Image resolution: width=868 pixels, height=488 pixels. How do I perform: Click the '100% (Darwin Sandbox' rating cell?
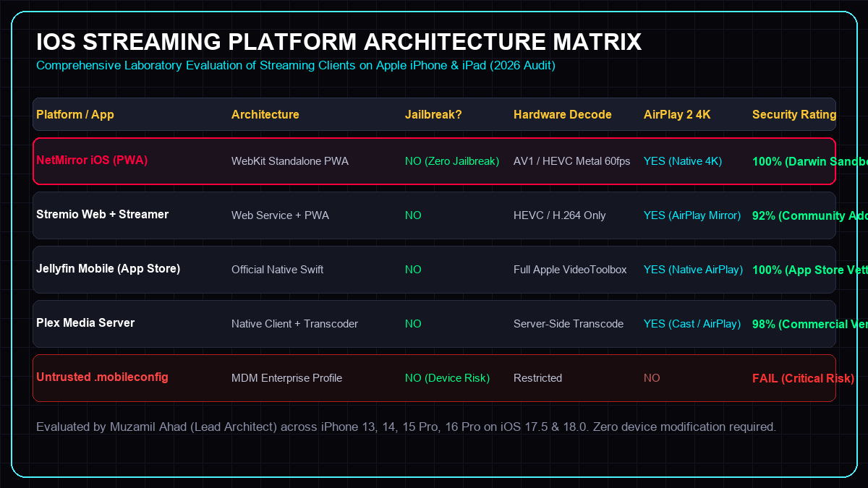(x=810, y=161)
